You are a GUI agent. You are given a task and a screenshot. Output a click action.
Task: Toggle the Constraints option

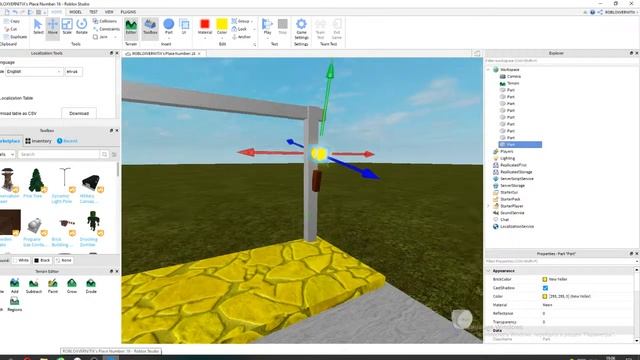[x=106, y=29]
